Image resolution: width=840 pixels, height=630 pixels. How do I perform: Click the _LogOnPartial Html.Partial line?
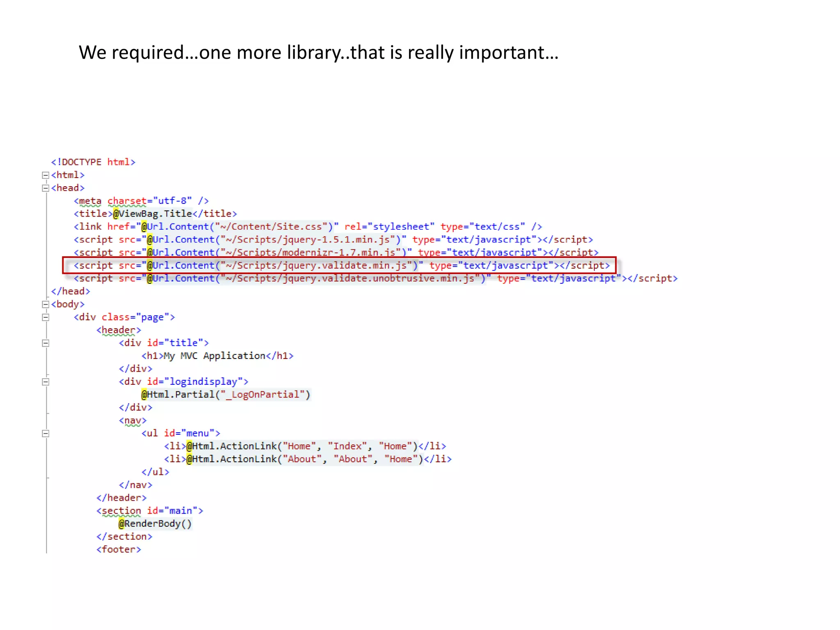coord(226,395)
